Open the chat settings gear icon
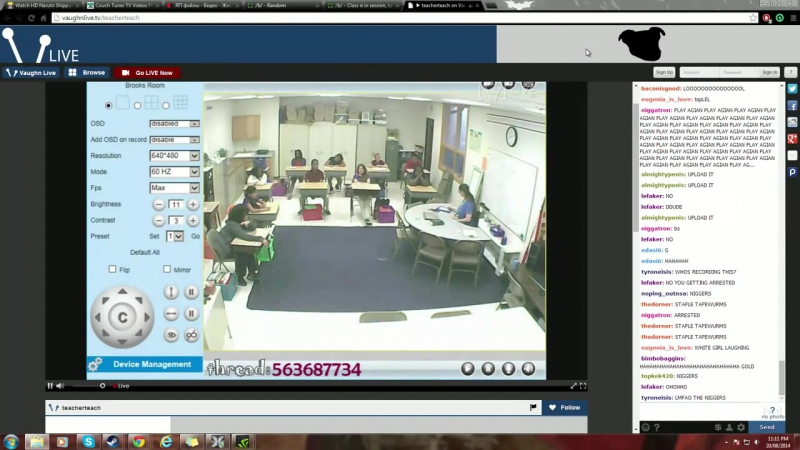The height and width of the screenshot is (450, 800). (x=741, y=428)
